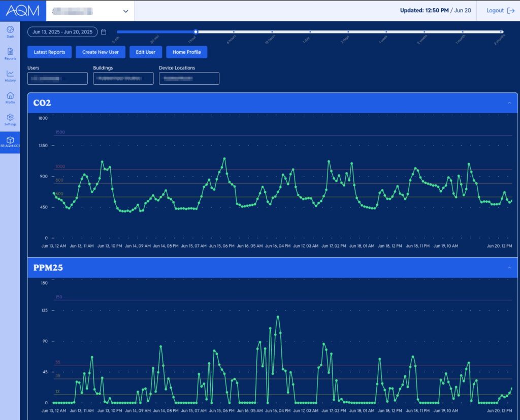This screenshot has width=520, height=420.
Task: Open the account dropdown chevron in header
Action: pos(126,11)
